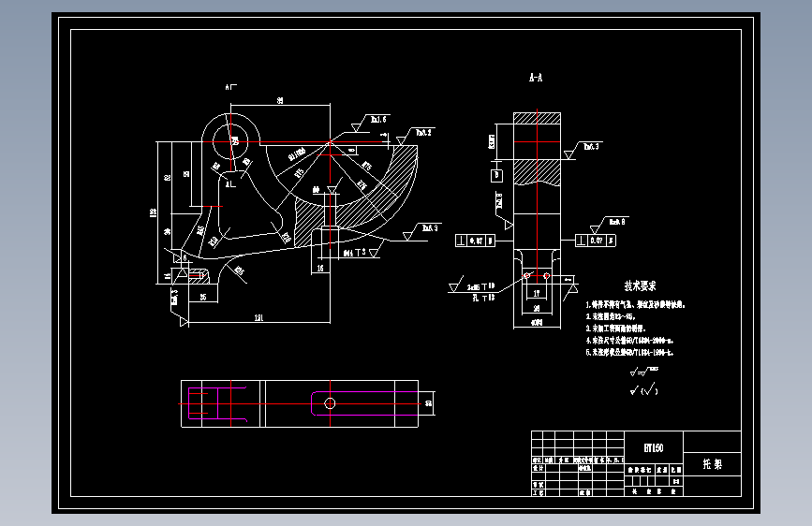Click the right 0.07 perpendicularity tolerance frame

[596, 241]
